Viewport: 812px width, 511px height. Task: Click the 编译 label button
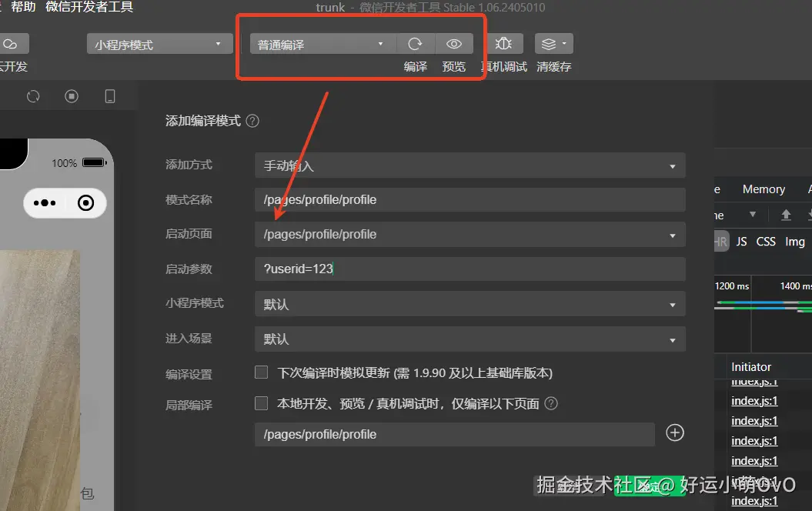(416, 67)
